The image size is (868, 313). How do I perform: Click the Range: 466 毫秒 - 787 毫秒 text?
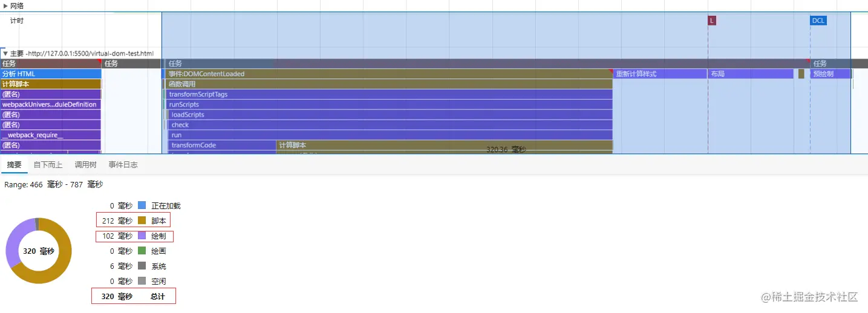click(53, 184)
